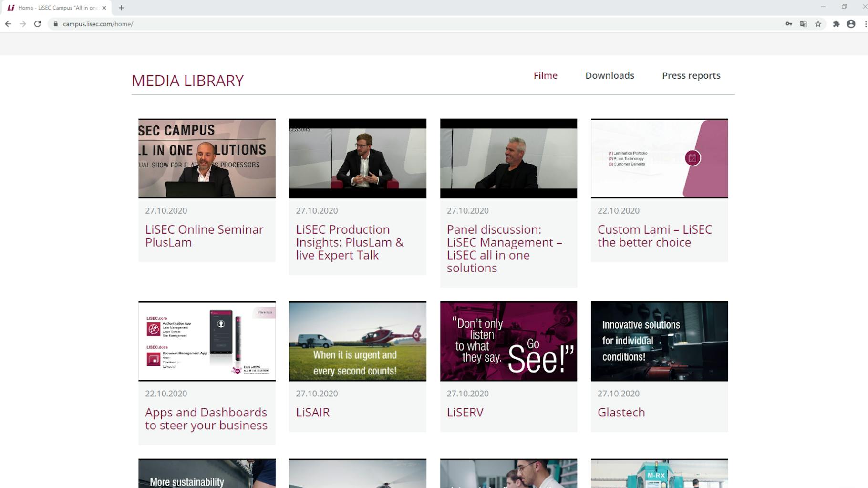This screenshot has width=868, height=488.
Task: Open Apps and Dashboards to steer your business
Action: coord(206,418)
